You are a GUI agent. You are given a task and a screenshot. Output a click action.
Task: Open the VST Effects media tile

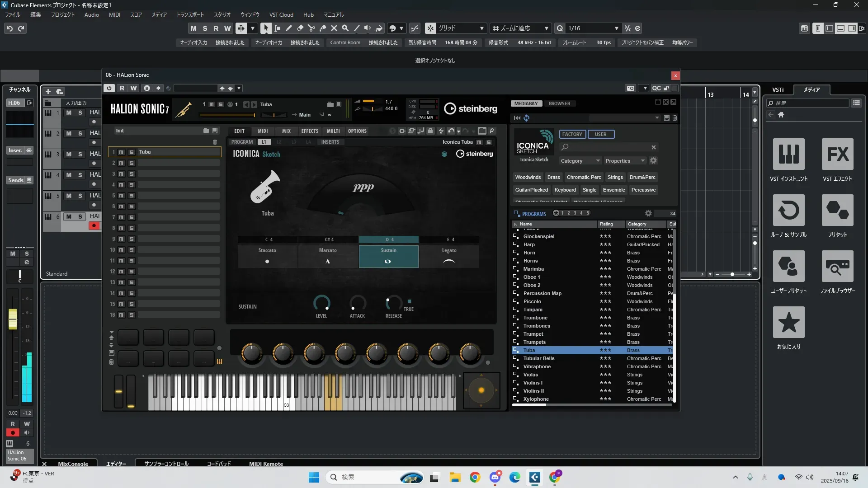point(837,155)
